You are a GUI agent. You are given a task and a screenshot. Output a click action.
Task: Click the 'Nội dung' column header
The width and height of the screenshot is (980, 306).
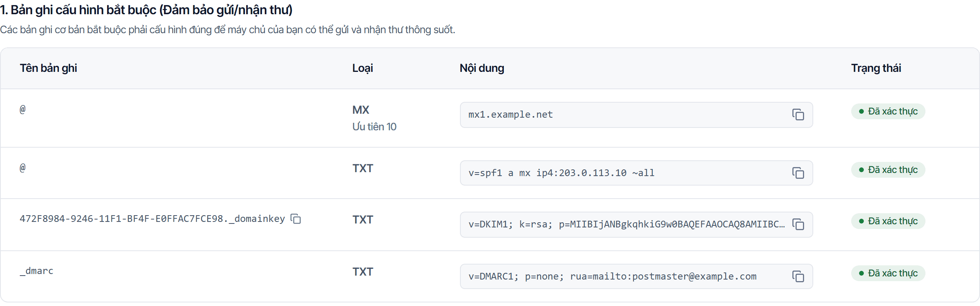point(482,68)
